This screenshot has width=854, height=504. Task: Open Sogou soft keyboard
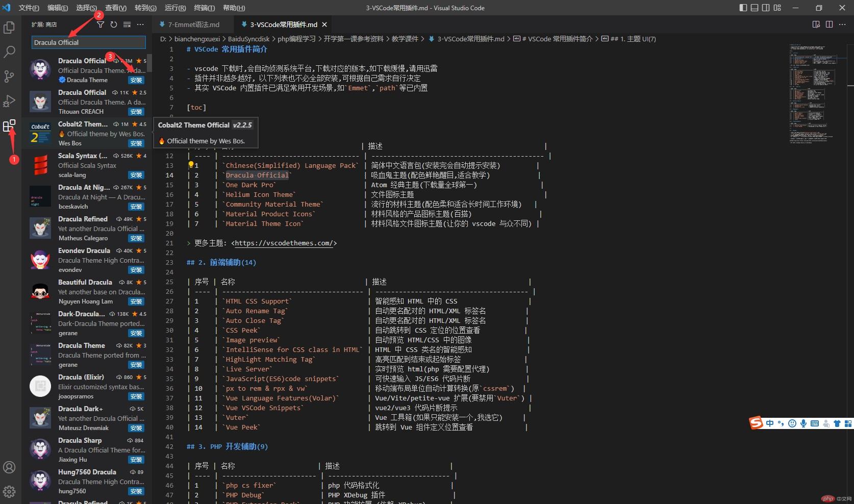pos(814,423)
